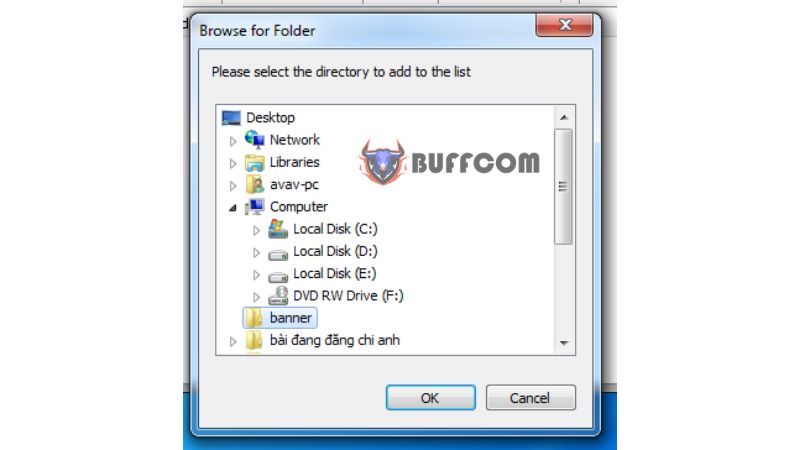This screenshot has height=450, width=800.
Task: Expand the Network node arrow
Action: (233, 141)
